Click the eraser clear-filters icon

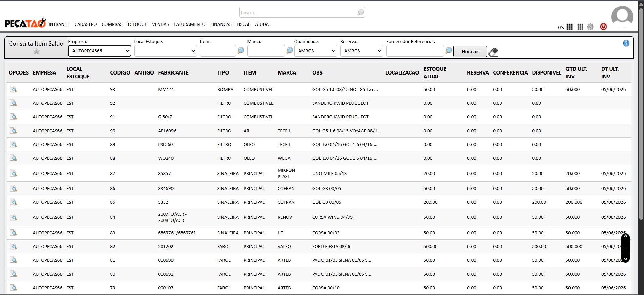tap(493, 52)
